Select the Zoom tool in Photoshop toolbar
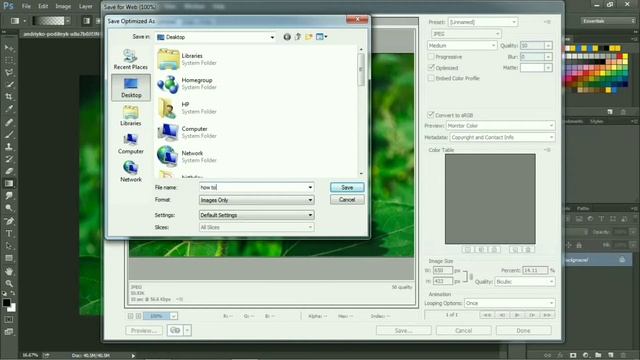 click(x=9, y=283)
